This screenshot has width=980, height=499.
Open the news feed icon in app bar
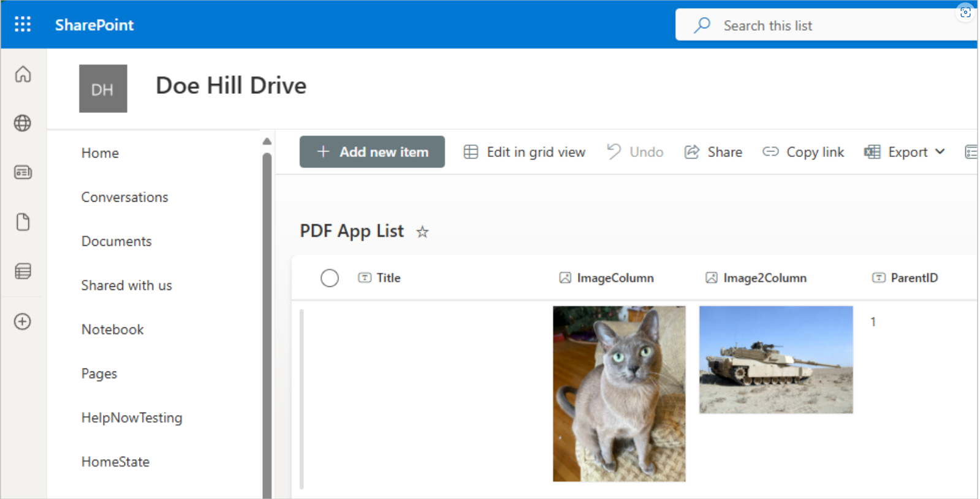(x=23, y=172)
